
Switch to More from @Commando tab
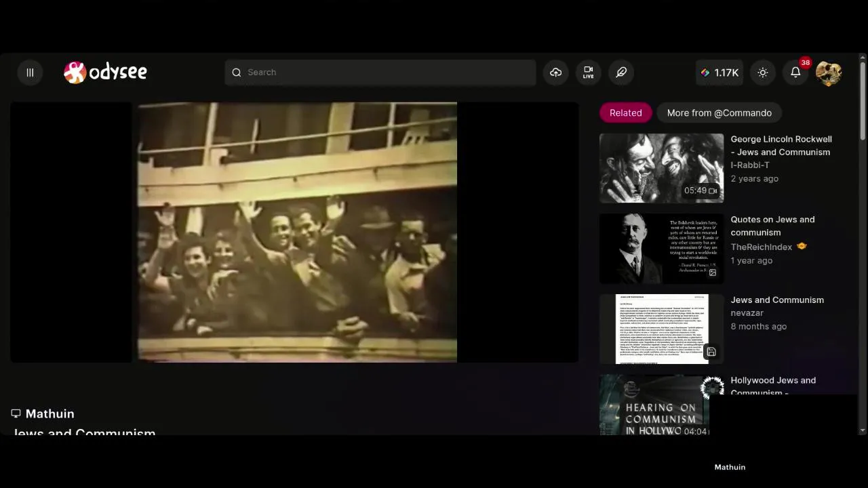[719, 113]
